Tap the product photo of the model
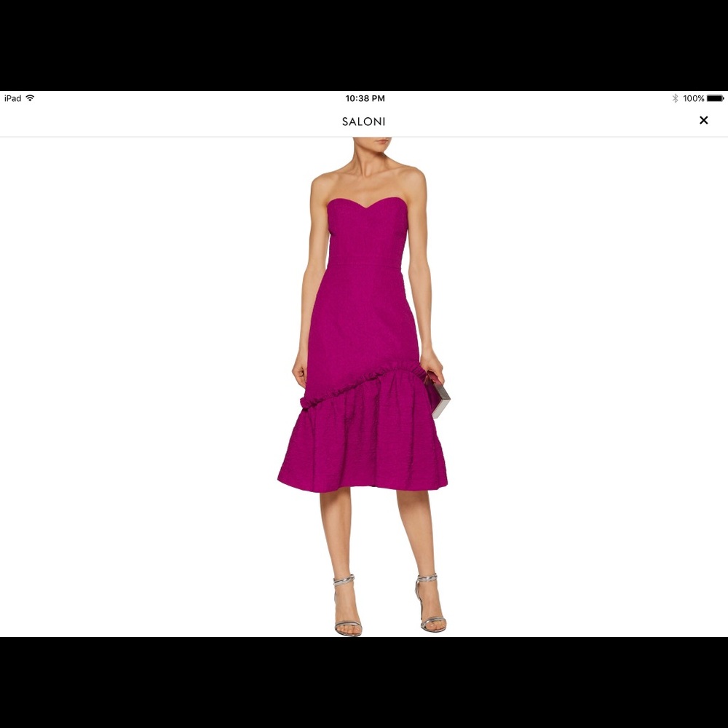 point(364,364)
